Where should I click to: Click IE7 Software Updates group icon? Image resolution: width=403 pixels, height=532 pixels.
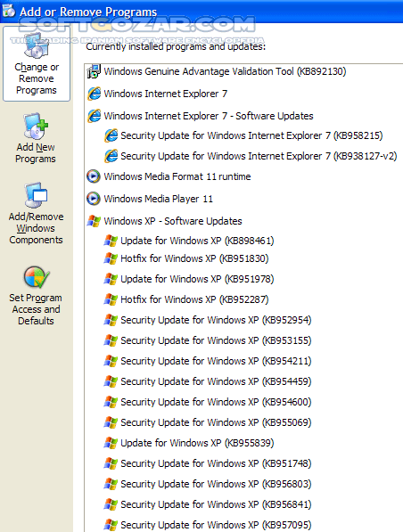[x=94, y=116]
